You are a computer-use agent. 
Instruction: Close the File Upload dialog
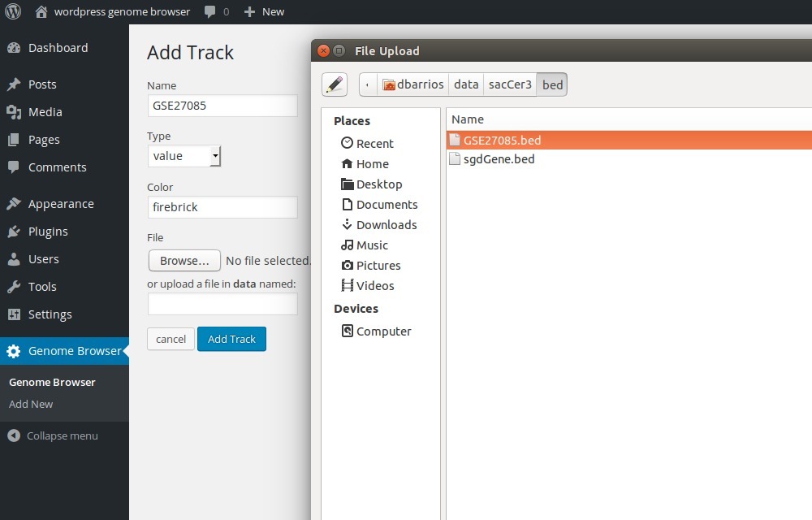click(324, 50)
